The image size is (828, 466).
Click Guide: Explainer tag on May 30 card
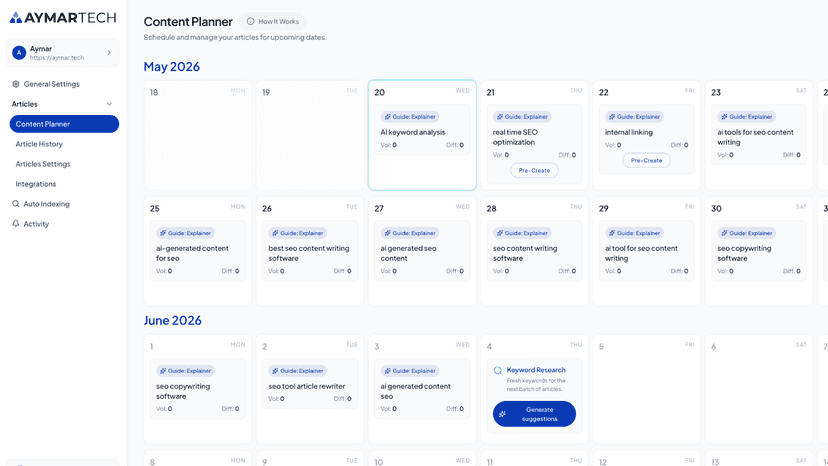(x=747, y=233)
